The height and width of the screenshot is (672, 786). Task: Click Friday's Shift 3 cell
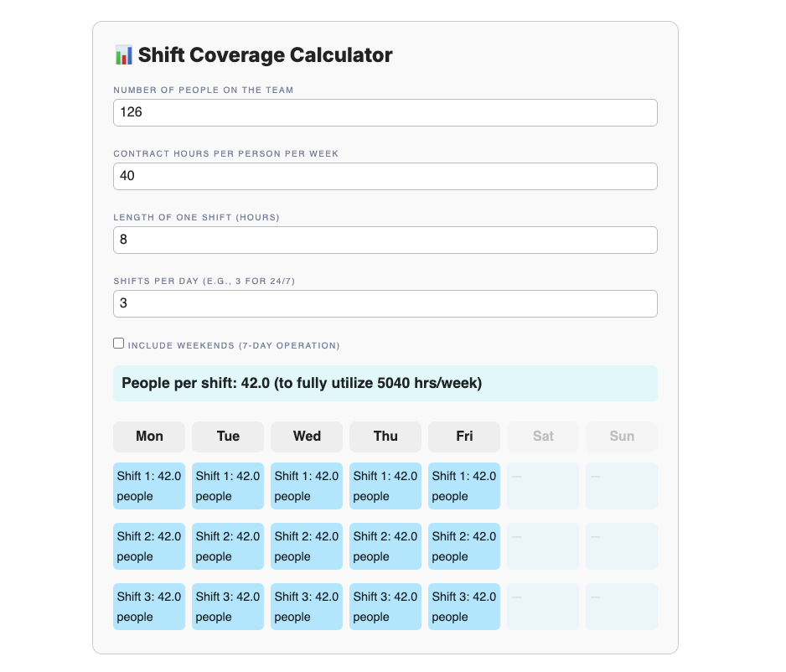[x=463, y=607]
